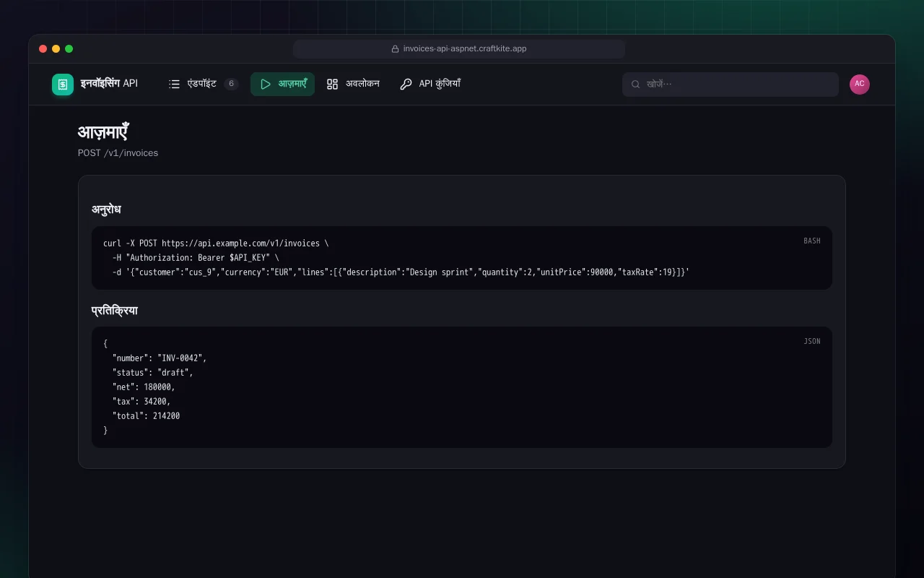924x578 pixels.
Task: Click the curl -X POST command line
Action: pyautogui.click(x=216, y=243)
